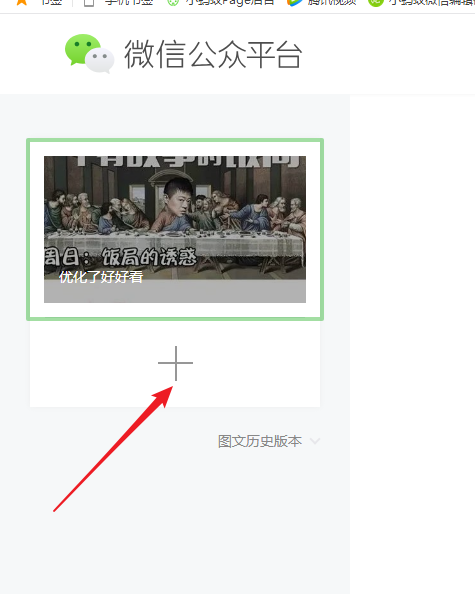Add a new article with plus icon
The width and height of the screenshot is (475, 594).
175,363
